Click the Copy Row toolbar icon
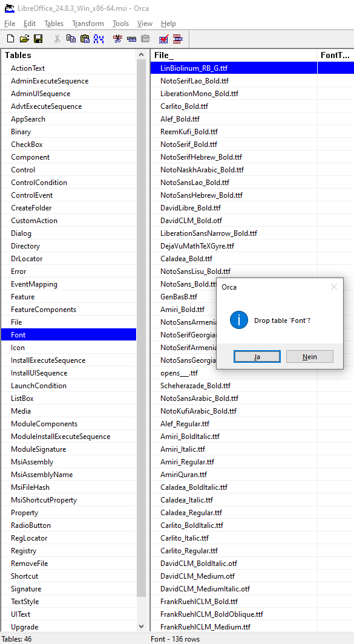This screenshot has width=354, height=644. coord(131,39)
